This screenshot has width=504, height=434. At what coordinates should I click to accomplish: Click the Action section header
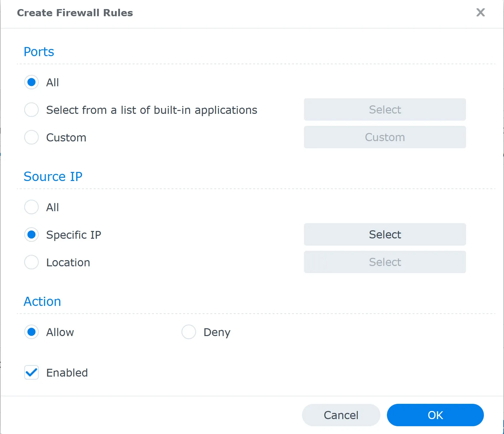tap(42, 301)
